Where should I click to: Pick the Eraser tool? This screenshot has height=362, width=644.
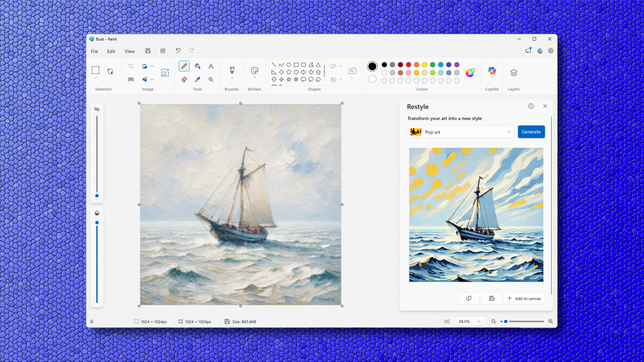184,79
